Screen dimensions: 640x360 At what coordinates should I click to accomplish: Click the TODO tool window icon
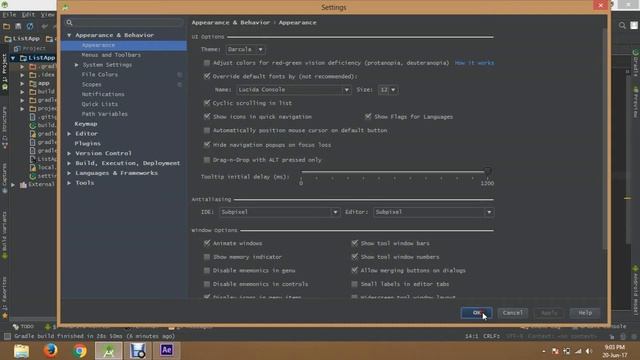(x=16, y=327)
